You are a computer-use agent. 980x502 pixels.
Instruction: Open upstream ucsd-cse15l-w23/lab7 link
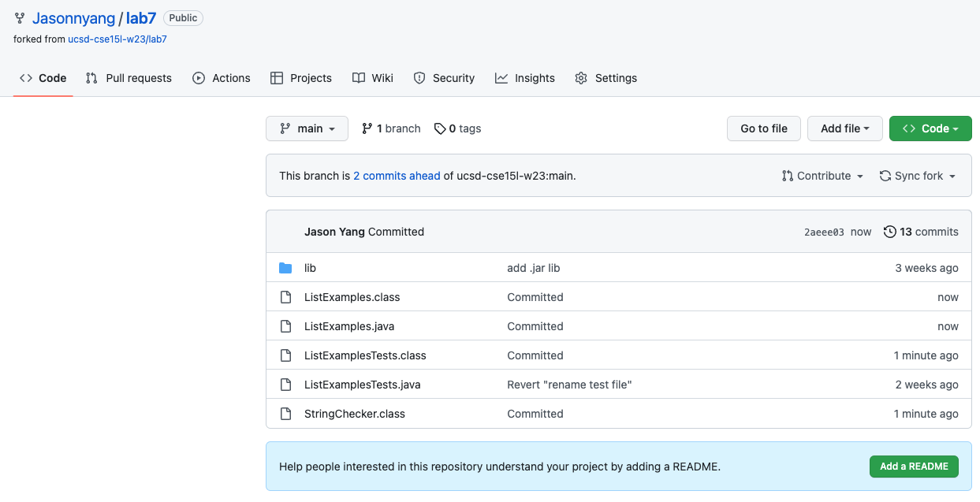click(x=117, y=39)
